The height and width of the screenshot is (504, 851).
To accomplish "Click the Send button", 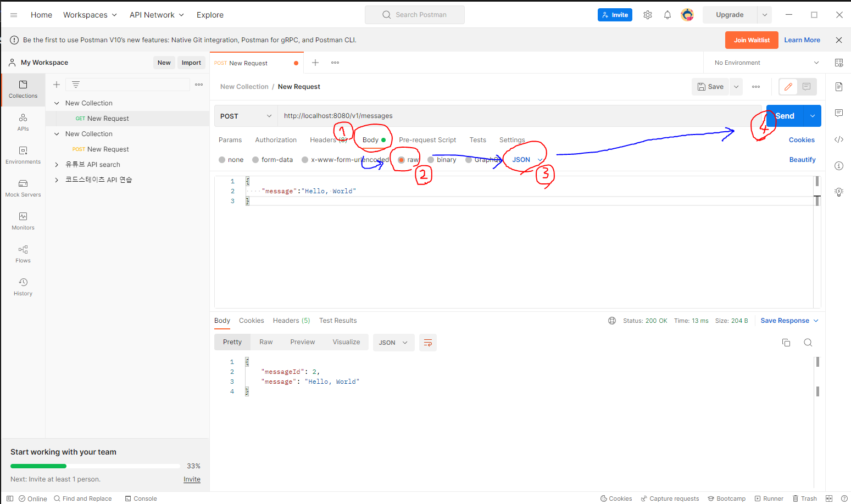I will pyautogui.click(x=785, y=116).
